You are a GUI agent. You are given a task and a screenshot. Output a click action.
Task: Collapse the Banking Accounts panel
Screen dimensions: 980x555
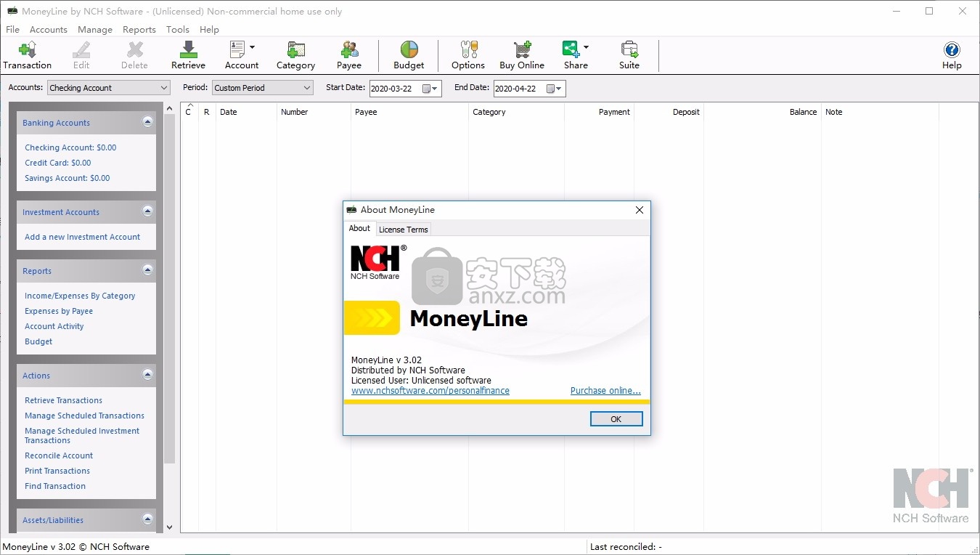pos(148,122)
